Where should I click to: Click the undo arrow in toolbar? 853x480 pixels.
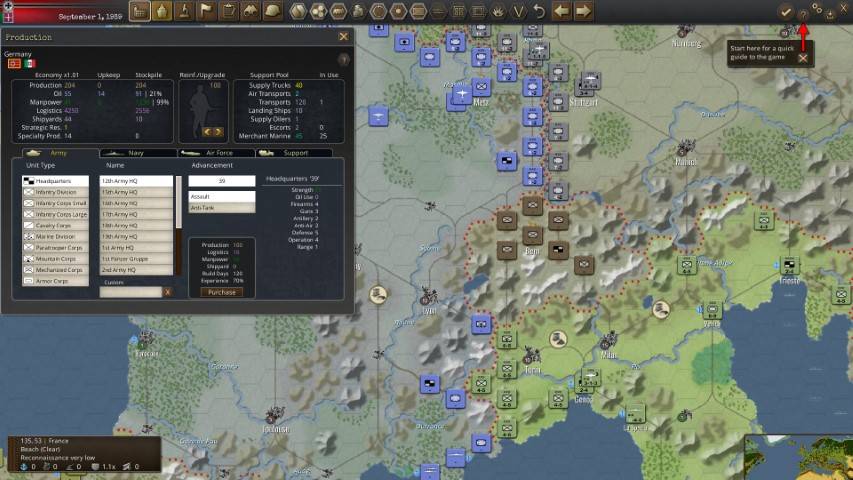tap(539, 11)
